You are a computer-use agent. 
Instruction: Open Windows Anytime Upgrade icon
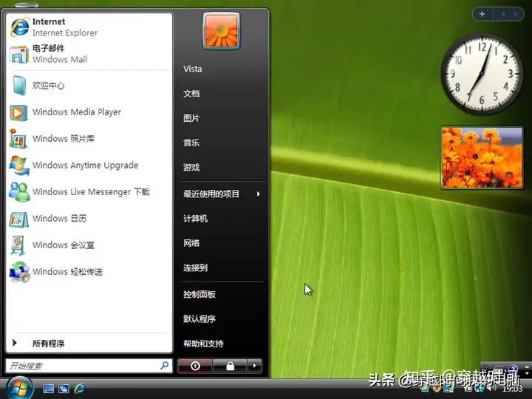[19, 166]
